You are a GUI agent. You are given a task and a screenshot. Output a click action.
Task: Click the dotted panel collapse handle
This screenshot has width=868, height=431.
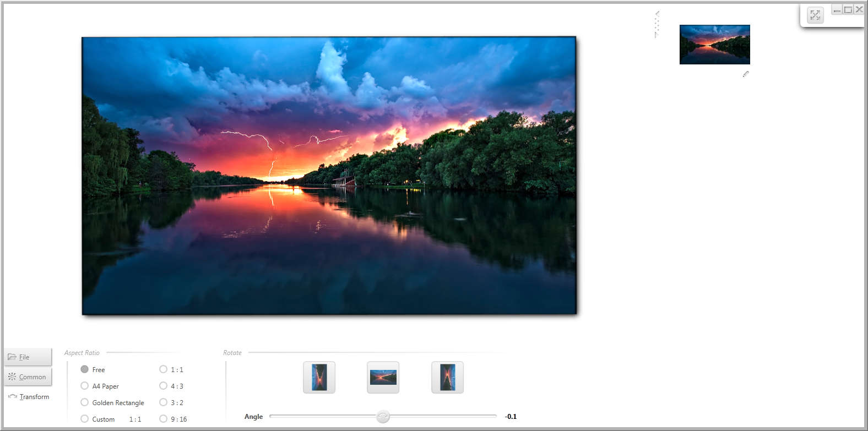657,24
